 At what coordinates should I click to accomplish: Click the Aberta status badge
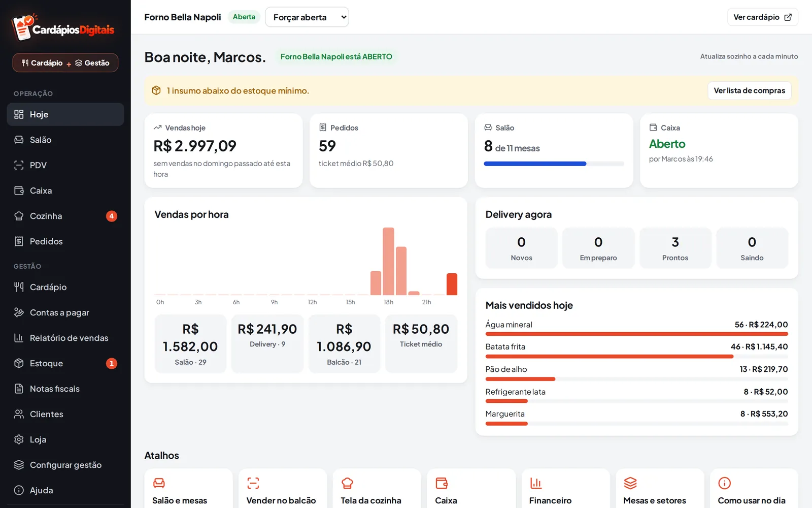(x=244, y=17)
